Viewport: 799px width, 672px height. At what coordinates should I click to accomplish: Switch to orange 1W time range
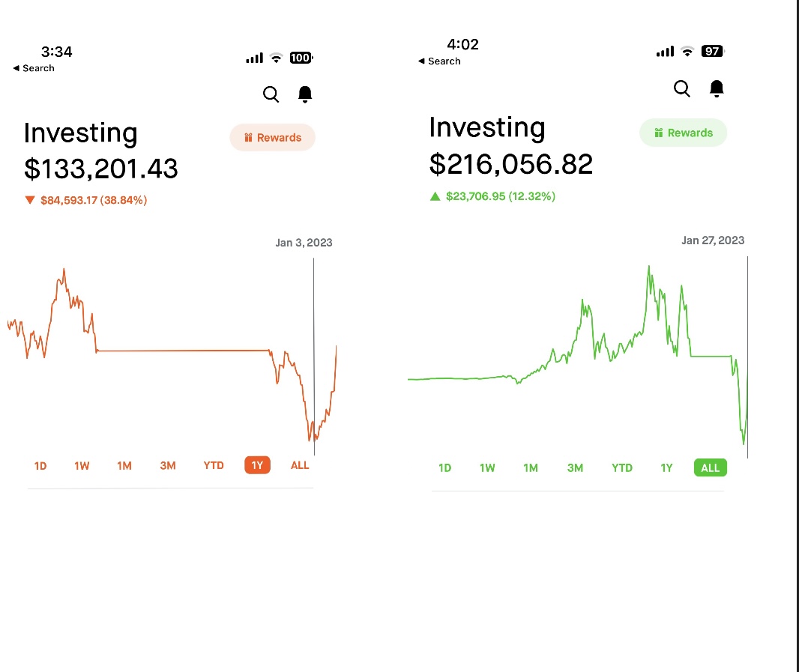[x=82, y=465]
